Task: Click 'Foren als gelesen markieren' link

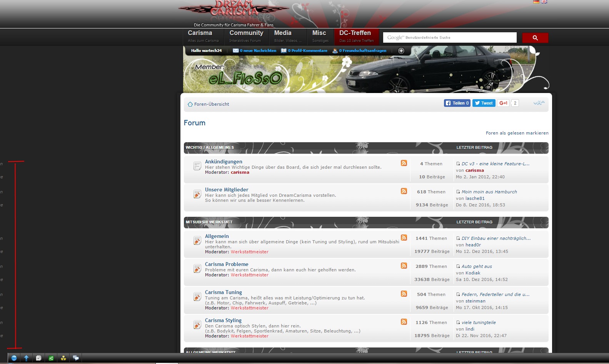Action: click(517, 133)
